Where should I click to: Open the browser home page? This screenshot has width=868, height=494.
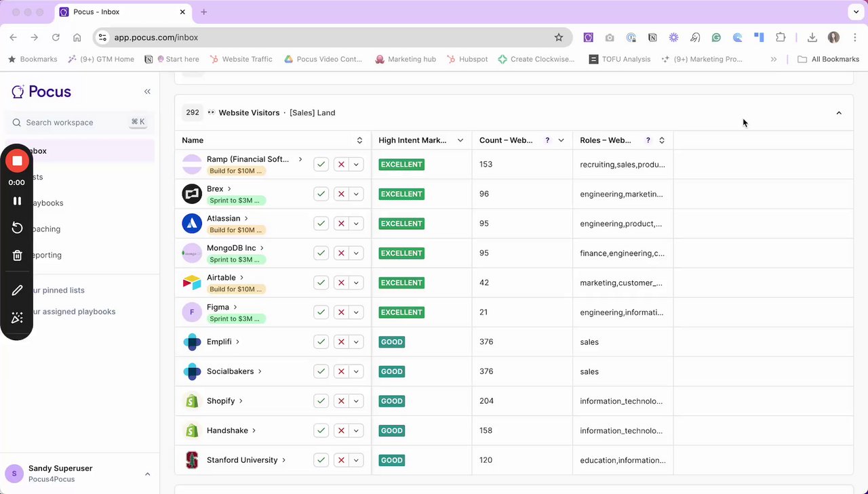[x=77, y=37]
